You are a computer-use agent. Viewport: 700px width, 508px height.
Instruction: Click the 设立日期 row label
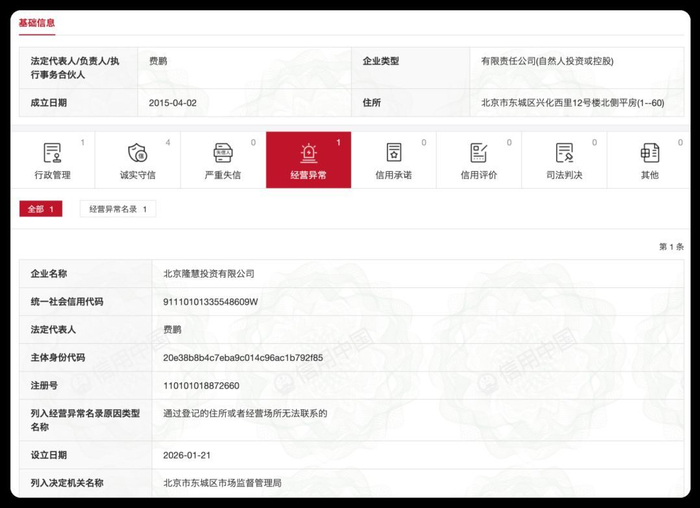[x=49, y=455]
